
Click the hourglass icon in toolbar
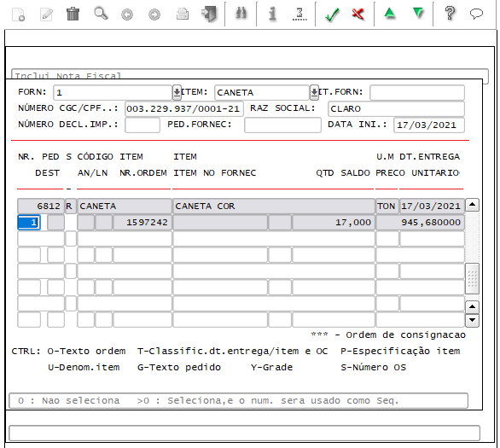tap(299, 15)
